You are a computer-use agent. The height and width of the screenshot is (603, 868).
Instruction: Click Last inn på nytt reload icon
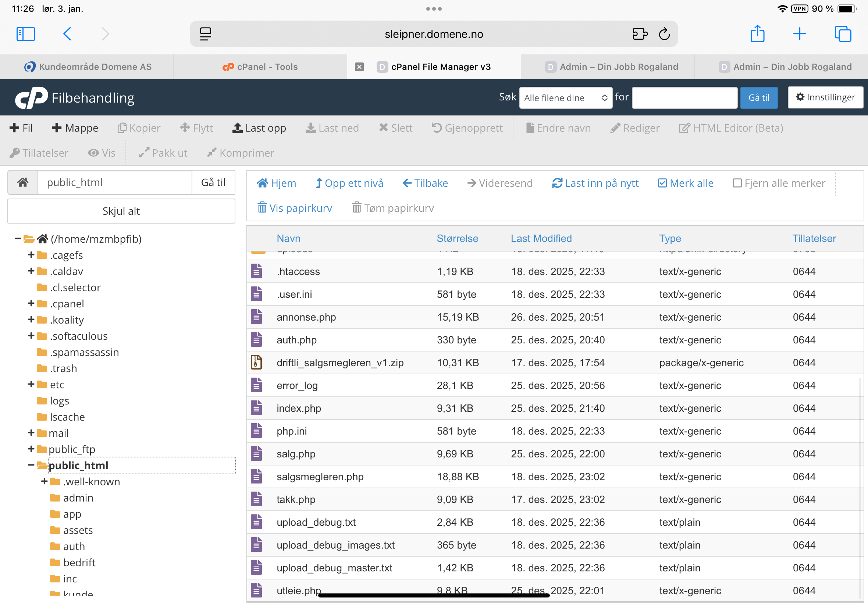557,183
